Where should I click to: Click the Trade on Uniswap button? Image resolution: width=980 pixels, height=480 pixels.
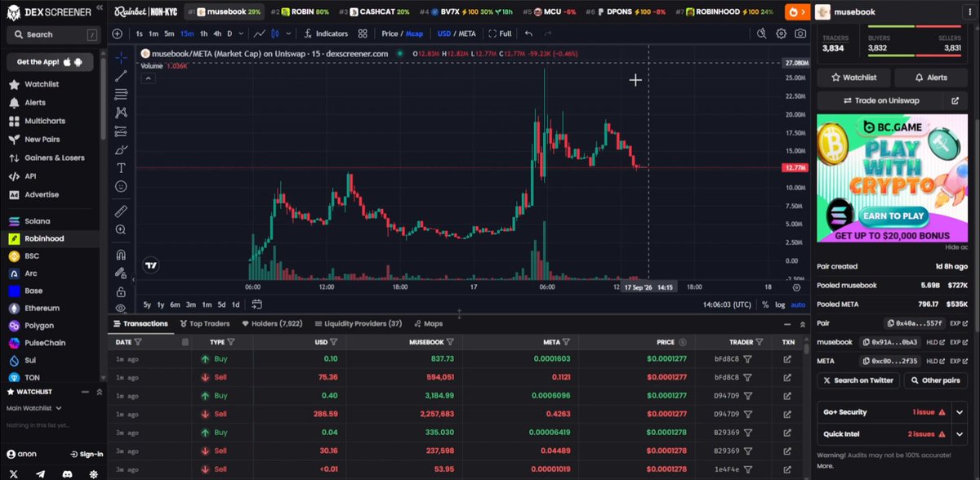tap(881, 100)
